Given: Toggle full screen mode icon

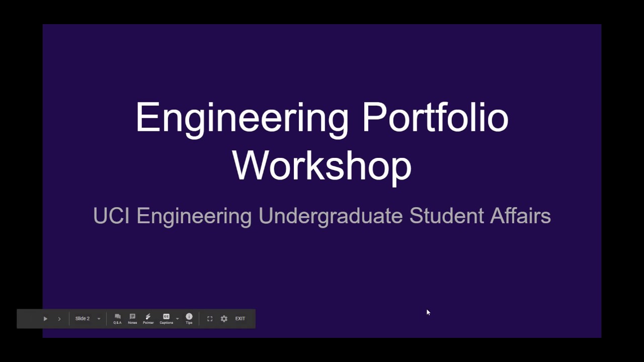Looking at the screenshot, I should [x=210, y=319].
